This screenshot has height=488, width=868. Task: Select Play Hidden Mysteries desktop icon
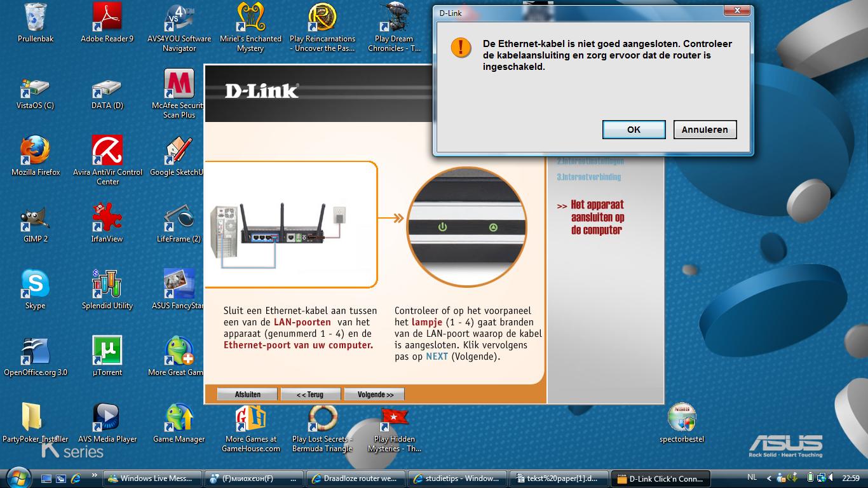pos(395,428)
